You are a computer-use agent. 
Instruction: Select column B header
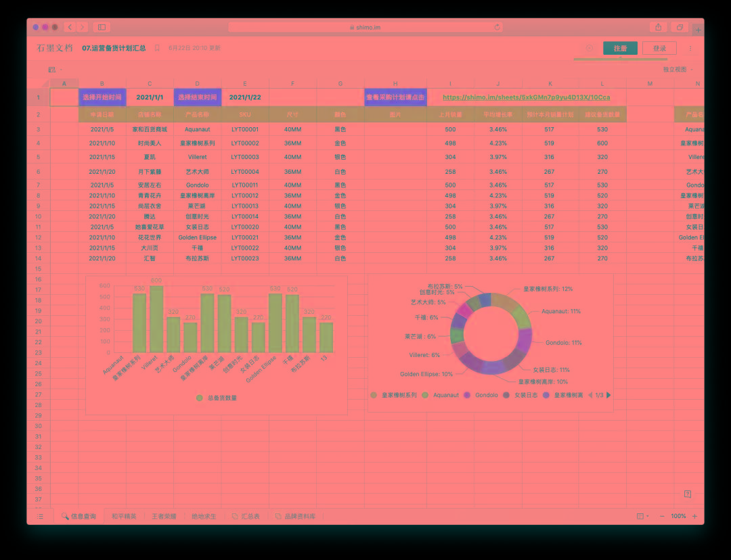(102, 83)
